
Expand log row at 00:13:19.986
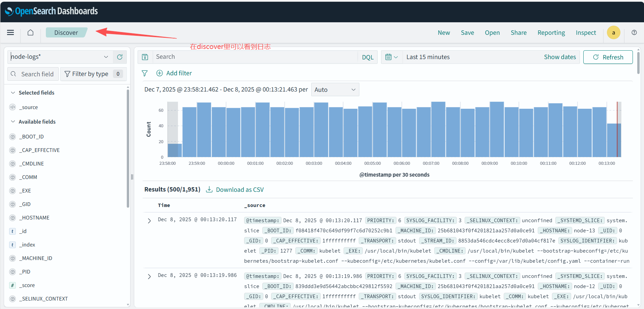149,277
